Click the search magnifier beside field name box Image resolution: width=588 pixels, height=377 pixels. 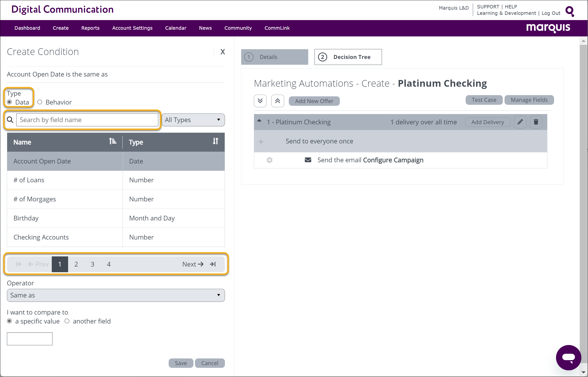10,120
